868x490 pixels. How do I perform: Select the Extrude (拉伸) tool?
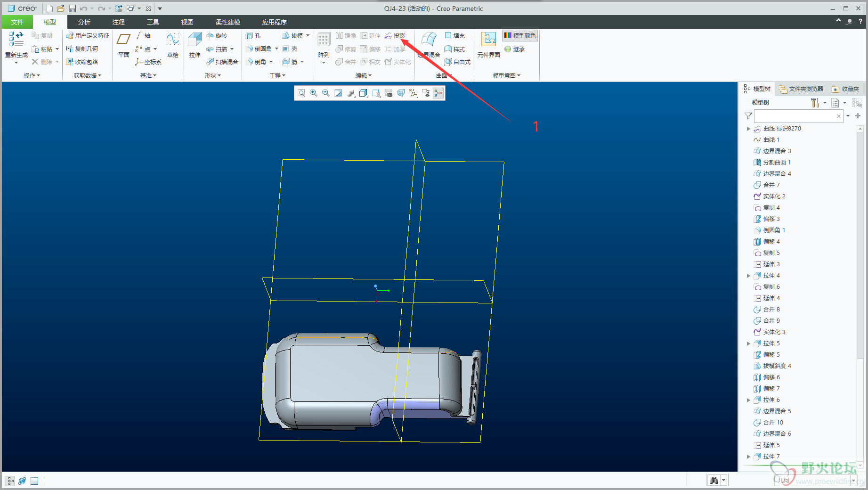pos(195,45)
